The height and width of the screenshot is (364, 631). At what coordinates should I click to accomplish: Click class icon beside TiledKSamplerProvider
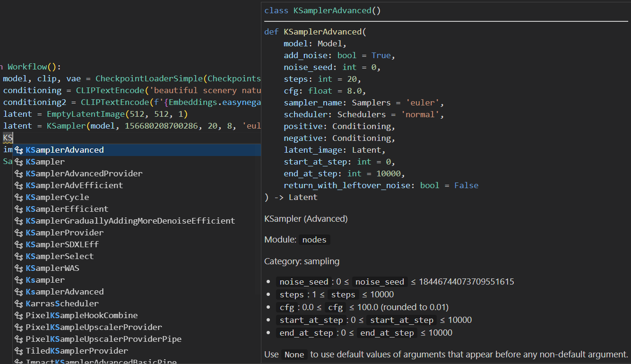tap(19, 351)
